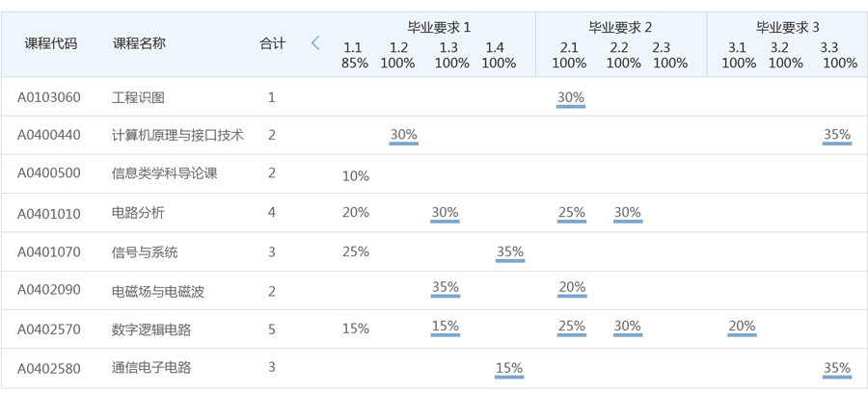Click 15% under 1.4 for 通信电子电路

[x=508, y=368]
